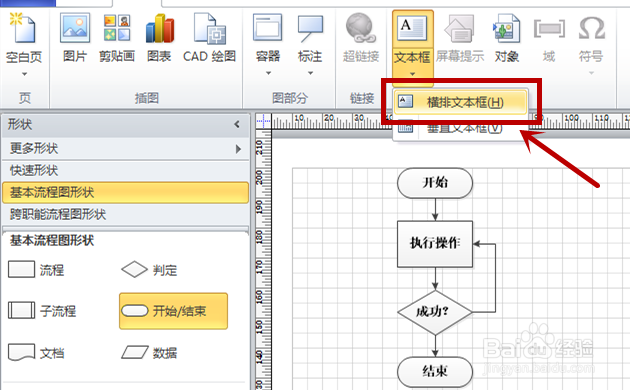630x390 pixels.
Task: Open the 剪贴画 clip art tool
Action: pos(117,38)
